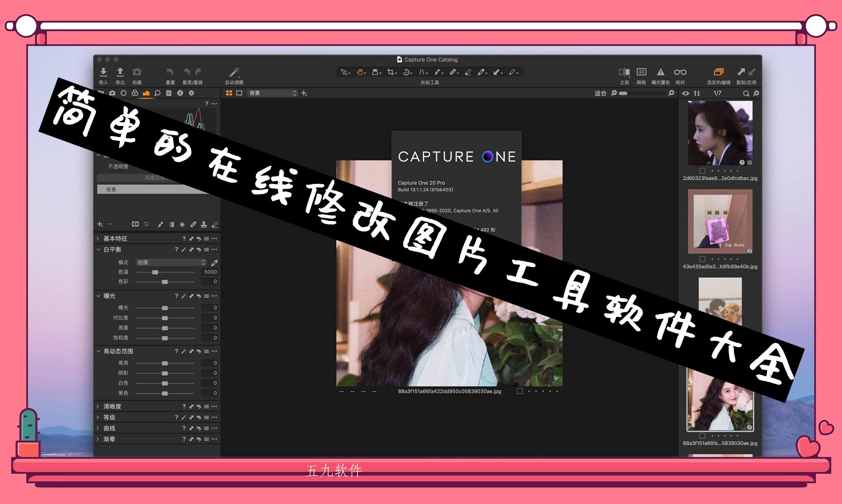The height and width of the screenshot is (504, 842).
Task: Toggle browser view eye icon
Action: (686, 93)
